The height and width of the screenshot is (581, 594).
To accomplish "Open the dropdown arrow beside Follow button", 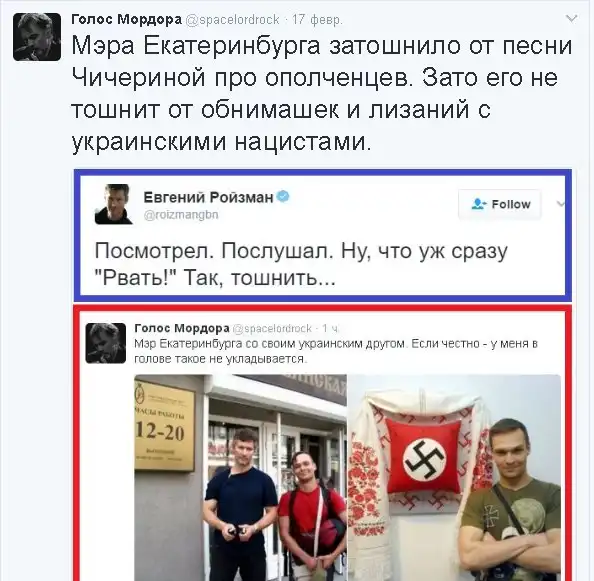I will pyautogui.click(x=561, y=204).
